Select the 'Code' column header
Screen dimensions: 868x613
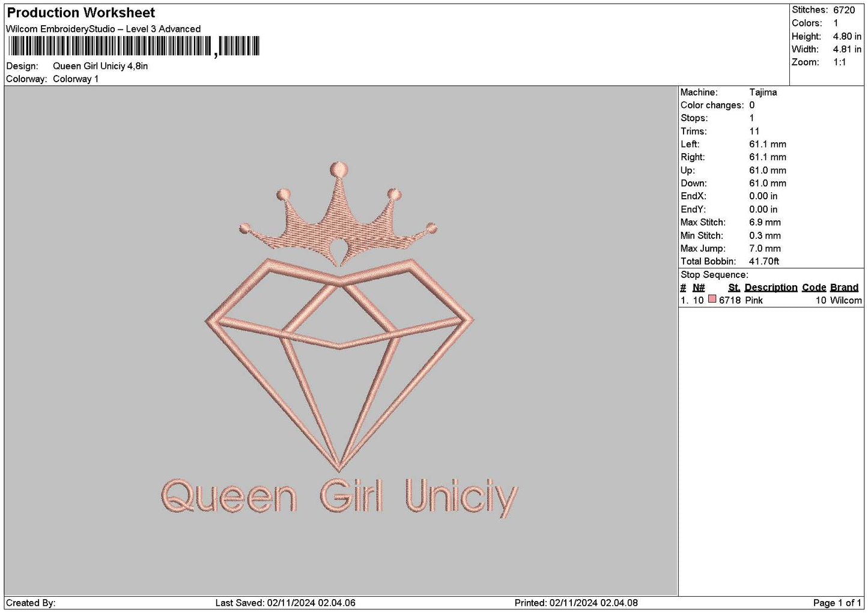(x=814, y=288)
